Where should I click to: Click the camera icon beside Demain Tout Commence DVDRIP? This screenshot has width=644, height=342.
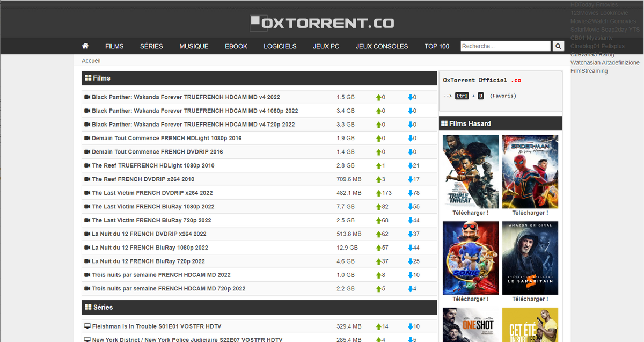pos(87,152)
